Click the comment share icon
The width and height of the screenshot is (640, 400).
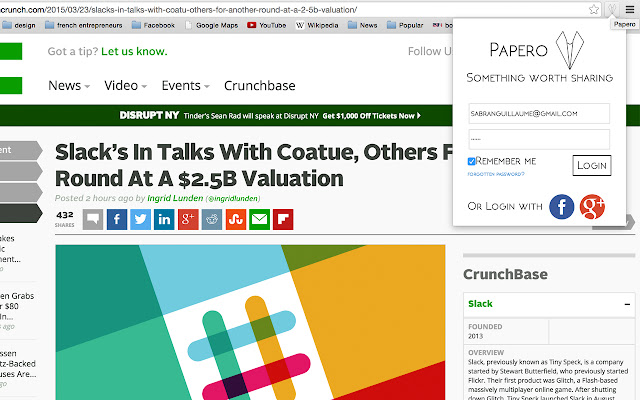93,219
